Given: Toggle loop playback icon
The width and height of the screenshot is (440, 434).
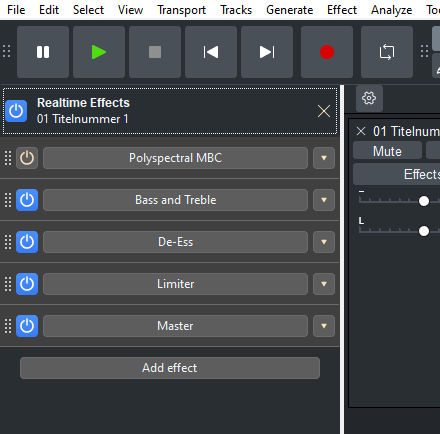Looking at the screenshot, I should pos(387,52).
